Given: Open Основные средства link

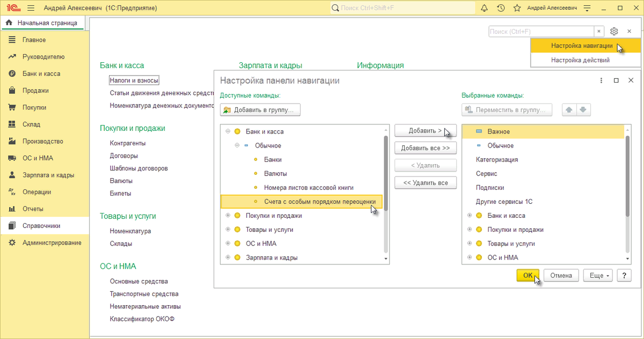Looking at the screenshot, I should pyautogui.click(x=139, y=281).
